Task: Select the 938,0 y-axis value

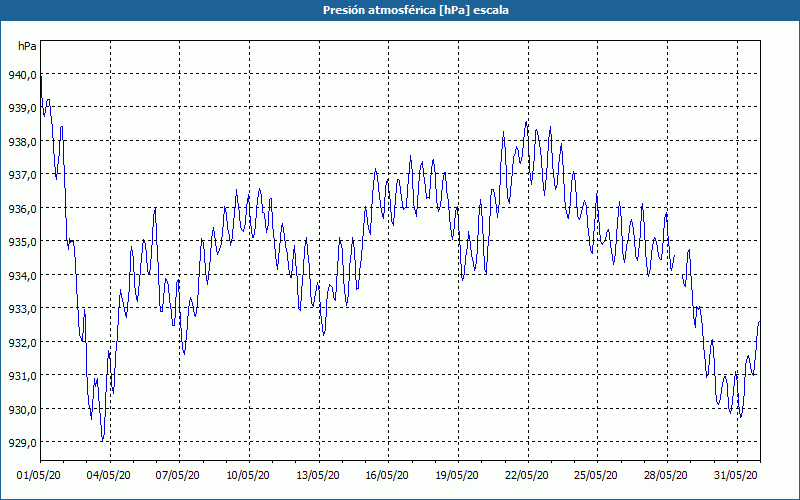Action: pyautogui.click(x=22, y=142)
